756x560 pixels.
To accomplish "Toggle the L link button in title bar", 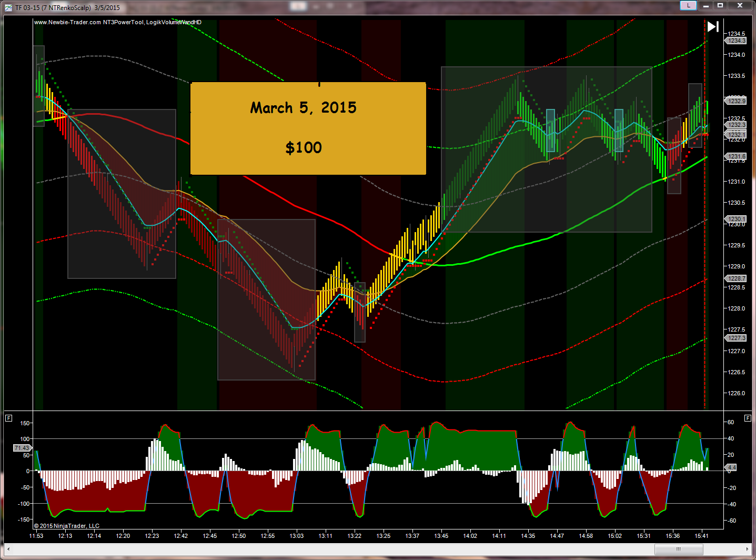I will [688, 6].
